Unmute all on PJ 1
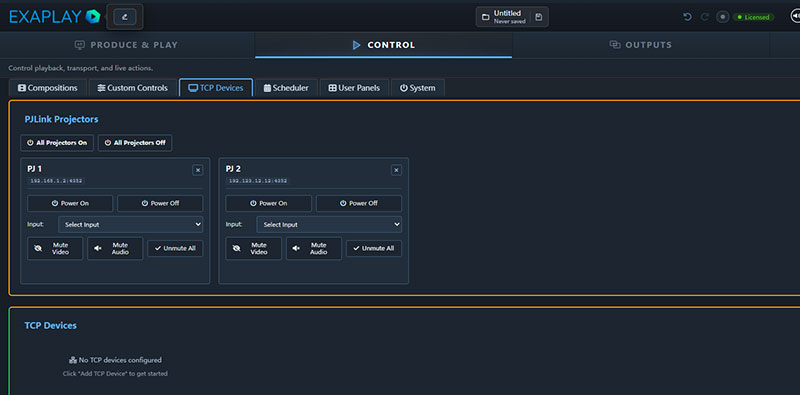 [x=175, y=249]
